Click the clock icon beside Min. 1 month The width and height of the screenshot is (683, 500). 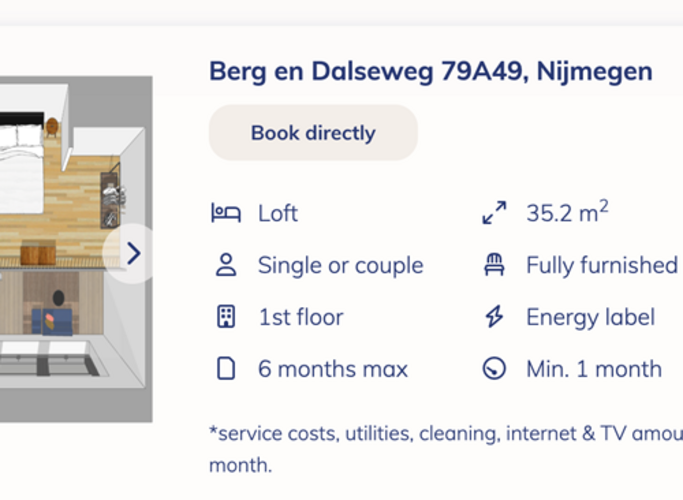click(494, 369)
